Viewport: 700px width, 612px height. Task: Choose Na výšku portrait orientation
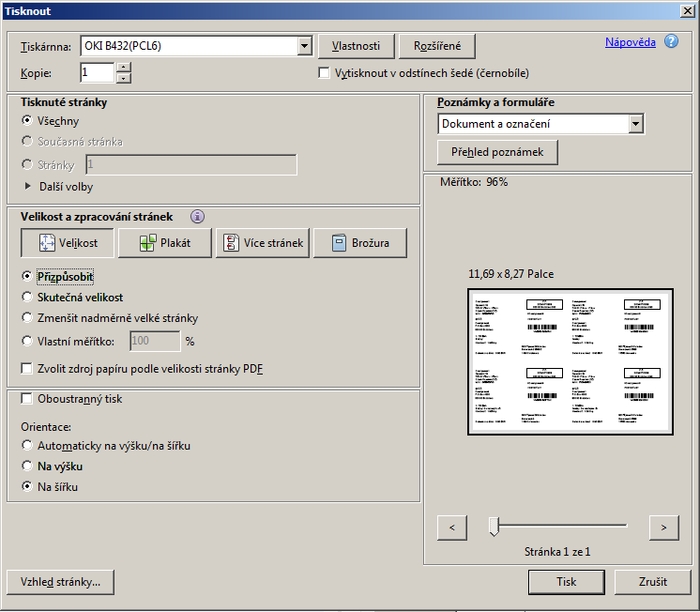point(26,467)
